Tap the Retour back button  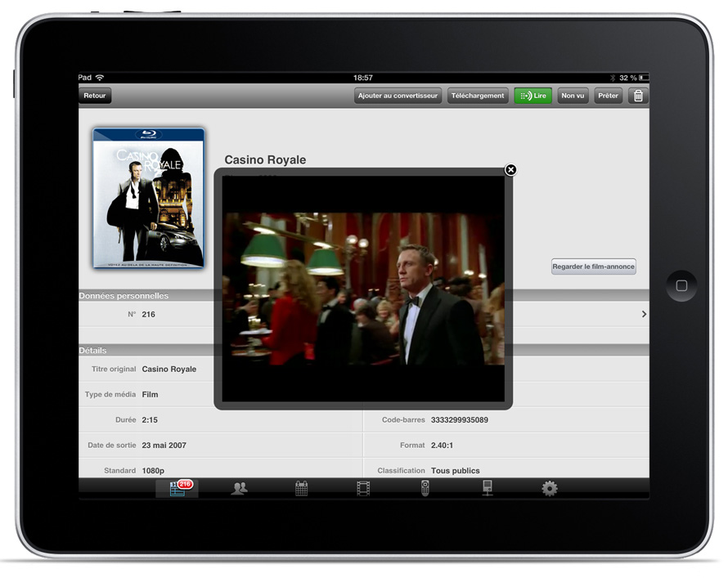coord(95,96)
